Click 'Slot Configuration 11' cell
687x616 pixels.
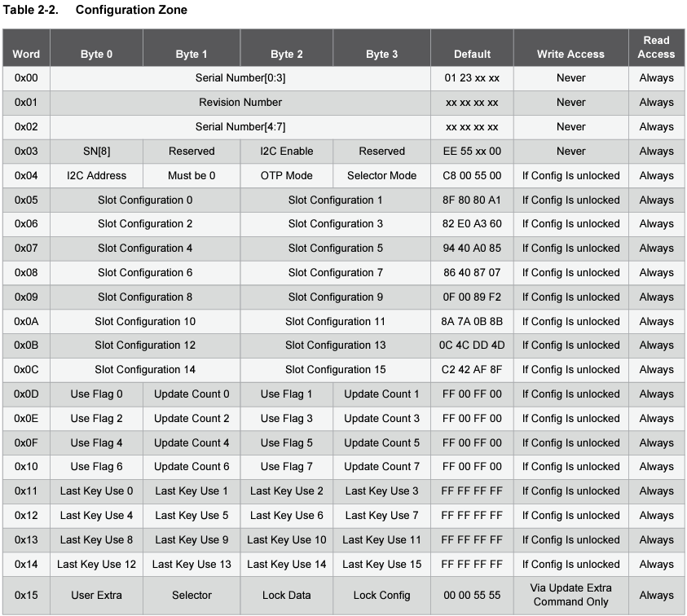click(x=335, y=322)
